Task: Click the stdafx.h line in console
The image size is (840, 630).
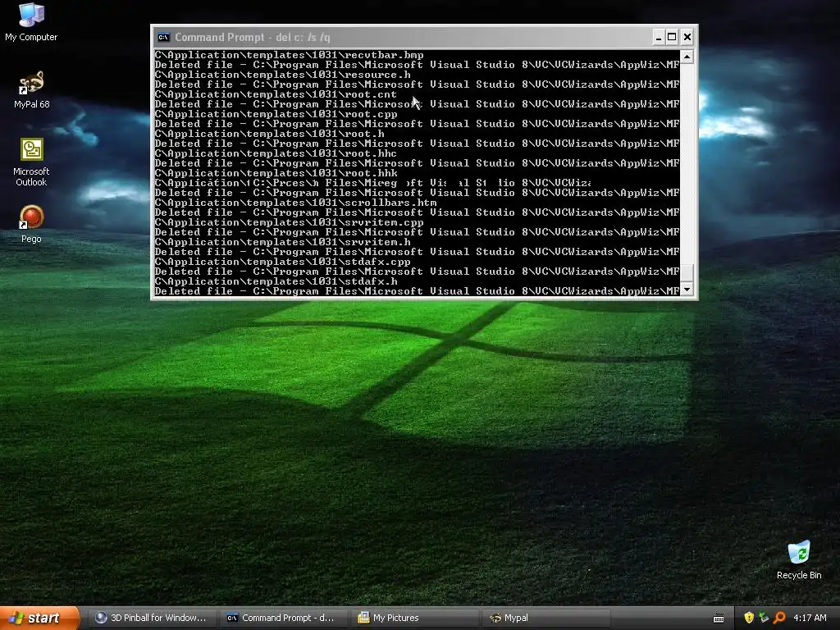Action: (x=276, y=281)
